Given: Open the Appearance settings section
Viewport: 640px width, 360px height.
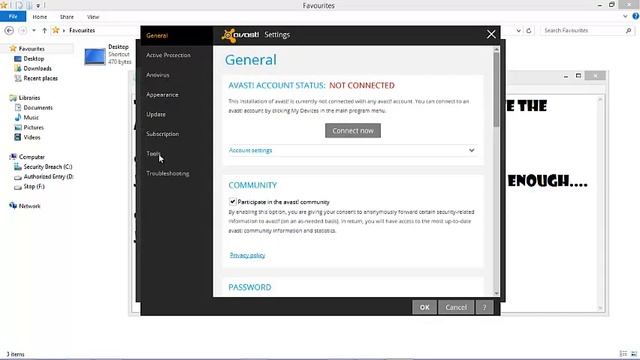Looking at the screenshot, I should click(162, 95).
